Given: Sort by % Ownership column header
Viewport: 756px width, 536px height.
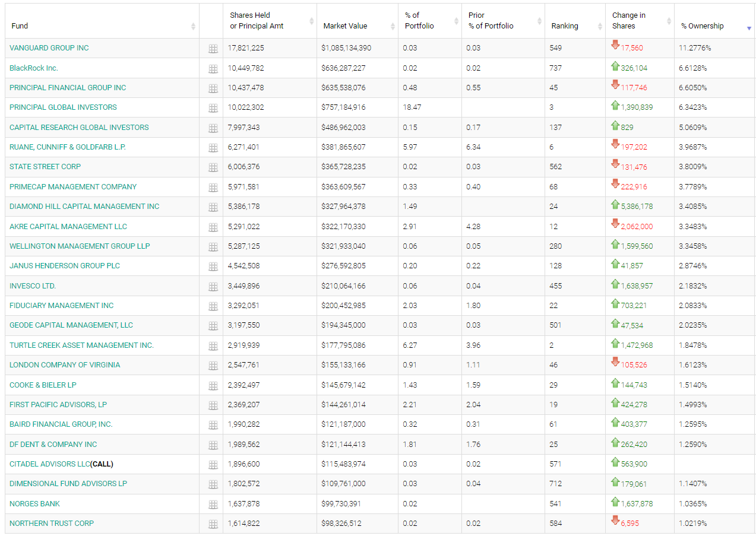Looking at the screenshot, I should pos(714,21).
